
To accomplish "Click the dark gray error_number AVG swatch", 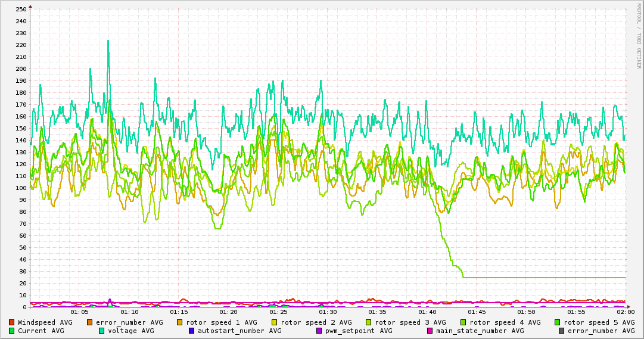I will coord(561,331).
